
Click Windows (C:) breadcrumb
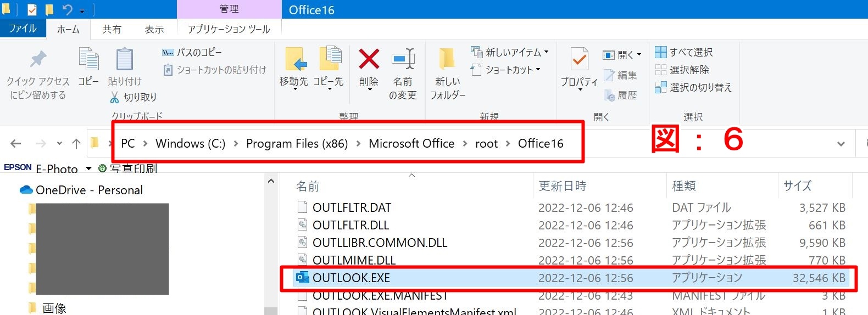(190, 143)
